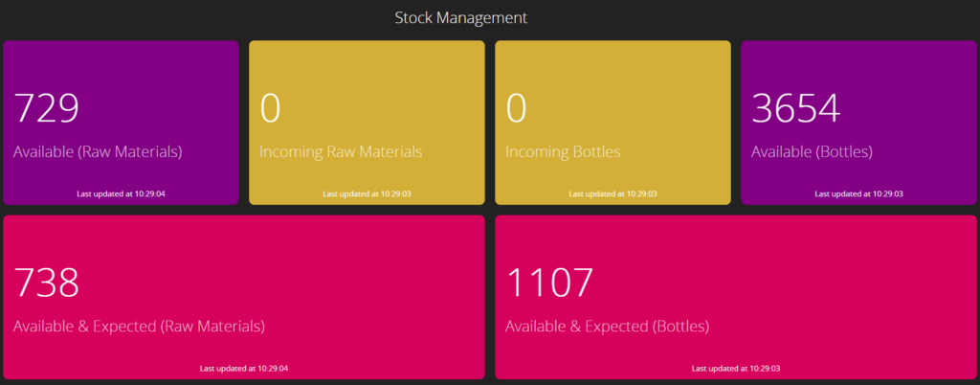
Task: Open the Incoming Raw Materials tile
Action: (367, 123)
